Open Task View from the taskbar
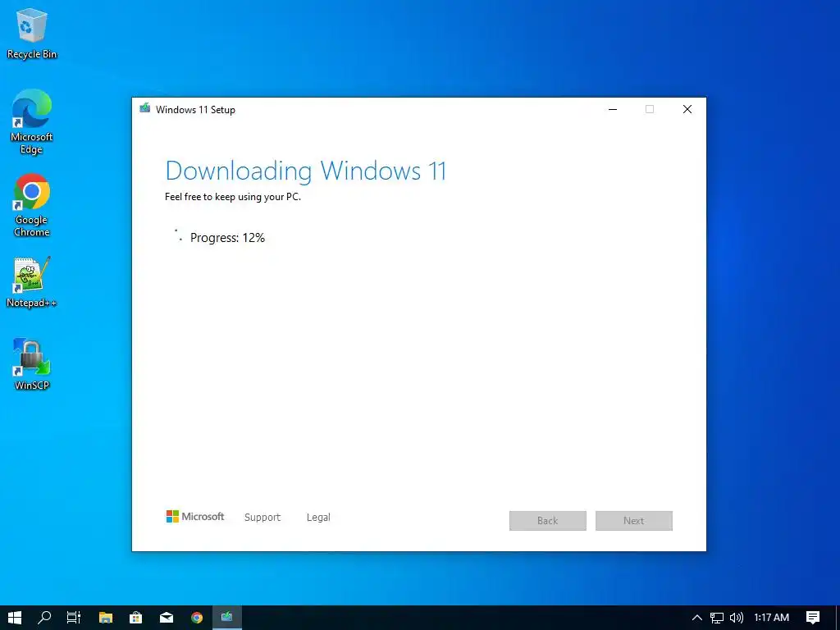Image resolution: width=840 pixels, height=630 pixels. pos(73,618)
